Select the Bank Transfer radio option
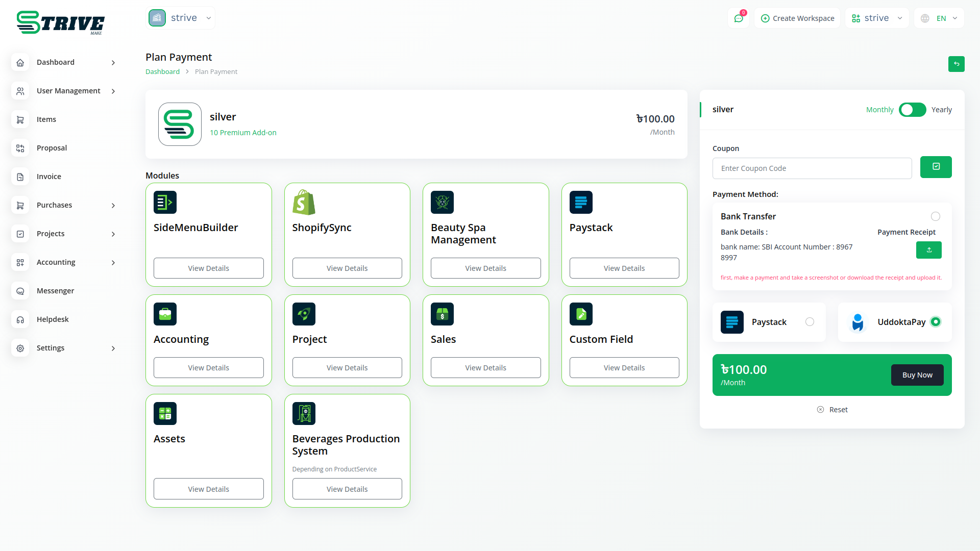Viewport: 980px width, 551px height. tap(935, 216)
